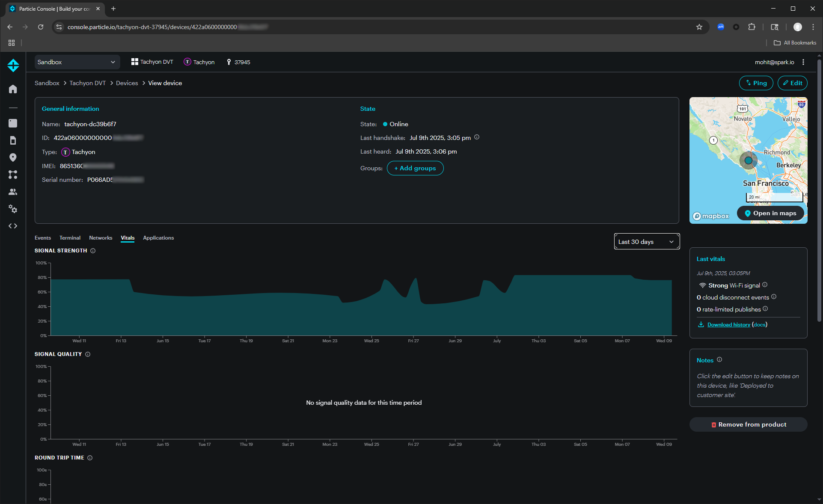The image size is (823, 504).
Task: Open the SIM cards sidebar icon
Action: tap(13, 140)
